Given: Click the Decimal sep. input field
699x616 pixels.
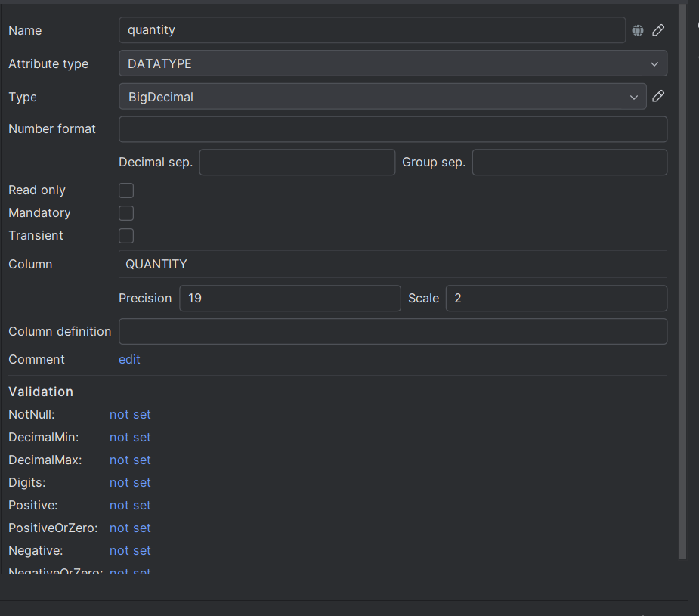Looking at the screenshot, I should [297, 163].
